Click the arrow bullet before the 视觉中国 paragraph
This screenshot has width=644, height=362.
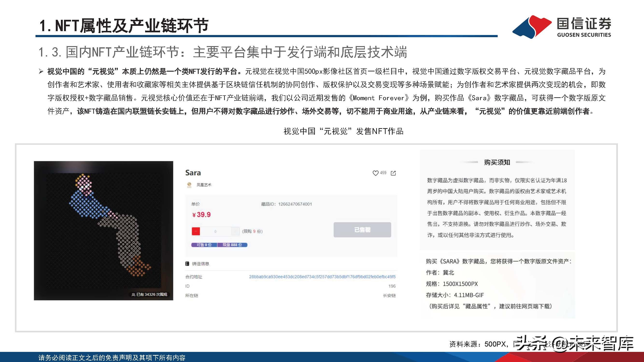point(41,71)
